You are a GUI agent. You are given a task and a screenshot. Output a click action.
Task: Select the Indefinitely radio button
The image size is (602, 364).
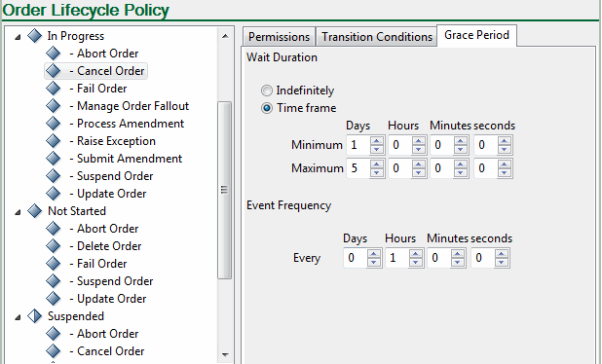267,91
